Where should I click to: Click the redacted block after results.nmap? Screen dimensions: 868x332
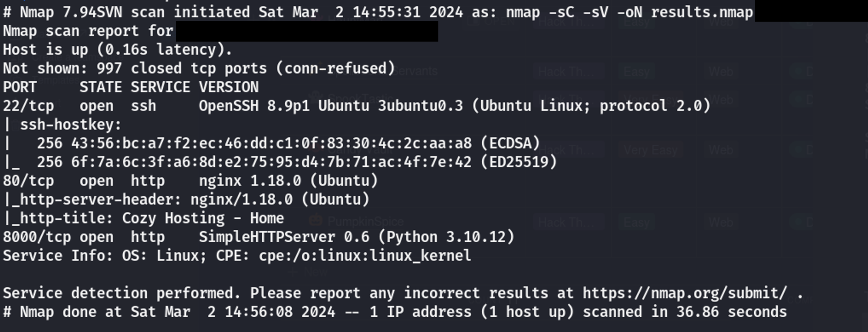[811, 12]
